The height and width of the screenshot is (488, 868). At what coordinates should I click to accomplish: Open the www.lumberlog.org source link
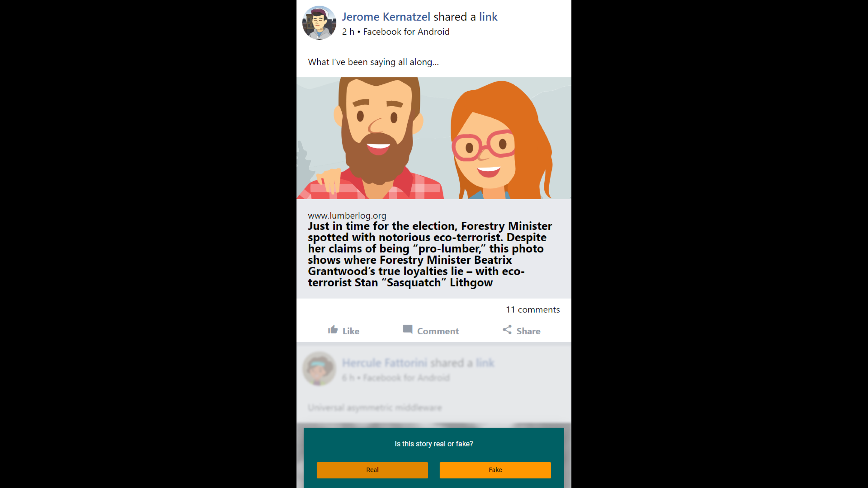tap(347, 216)
